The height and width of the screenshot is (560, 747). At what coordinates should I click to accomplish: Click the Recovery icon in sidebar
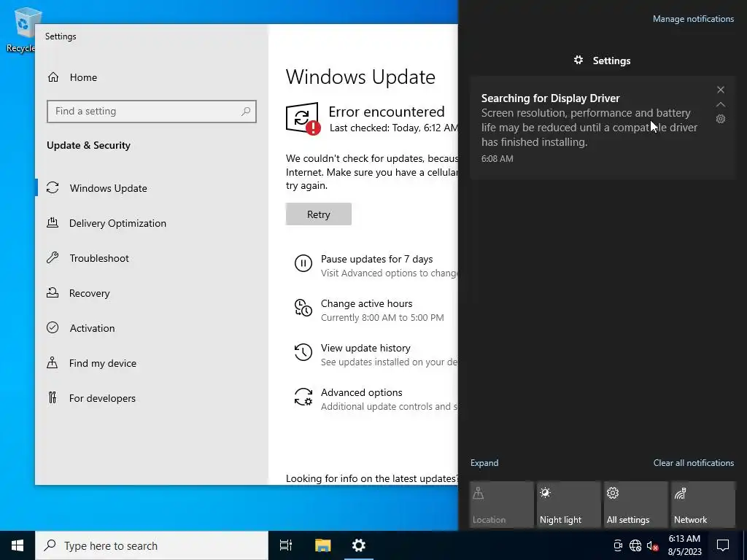click(x=53, y=292)
